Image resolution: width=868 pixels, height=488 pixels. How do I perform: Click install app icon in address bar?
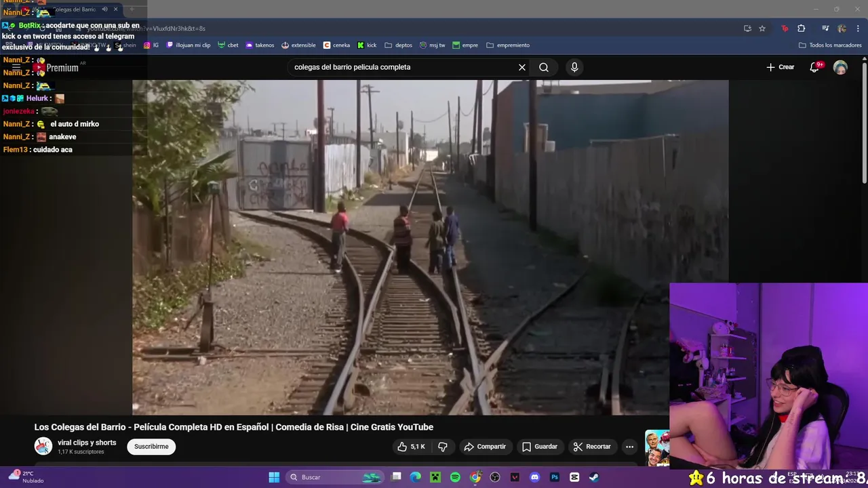(747, 28)
